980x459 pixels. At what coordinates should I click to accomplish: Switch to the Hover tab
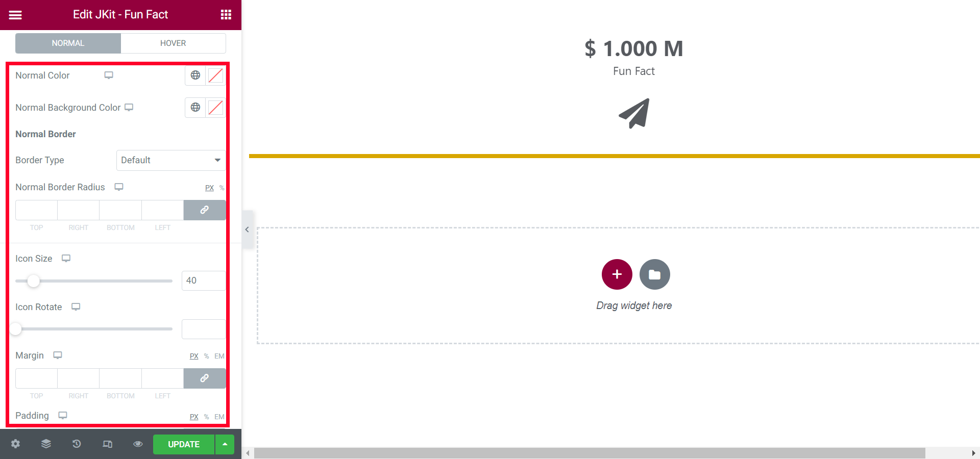[173, 43]
